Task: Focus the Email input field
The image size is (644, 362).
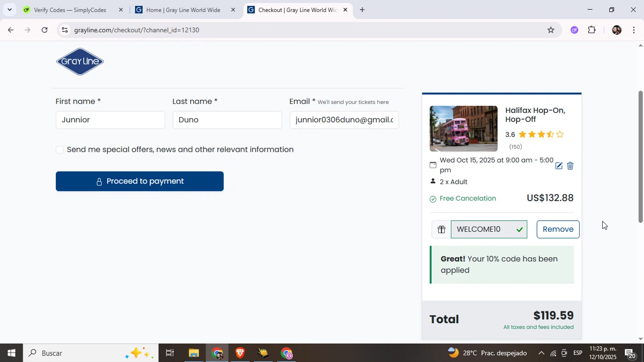Action: point(344,120)
